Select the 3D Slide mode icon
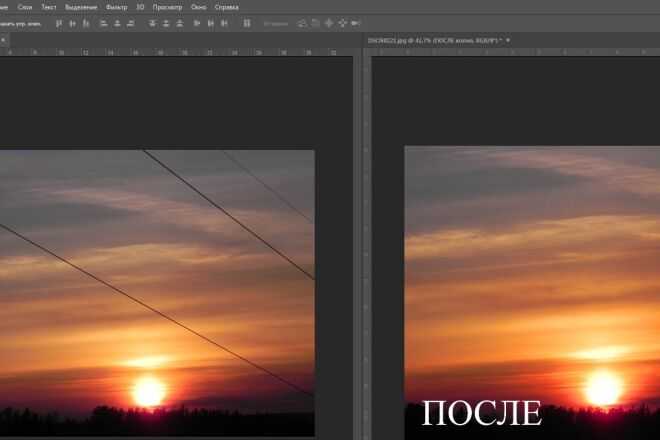660x440 pixels. coord(343,24)
